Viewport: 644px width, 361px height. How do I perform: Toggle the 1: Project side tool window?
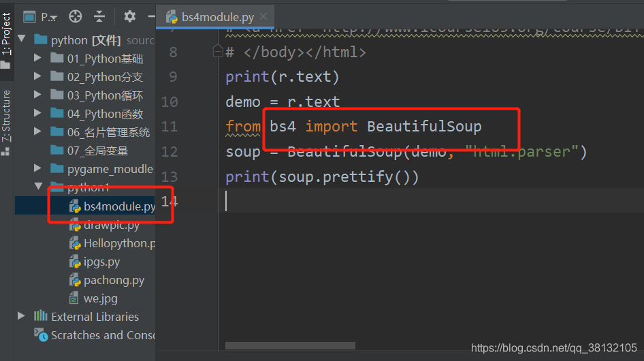(x=6, y=33)
